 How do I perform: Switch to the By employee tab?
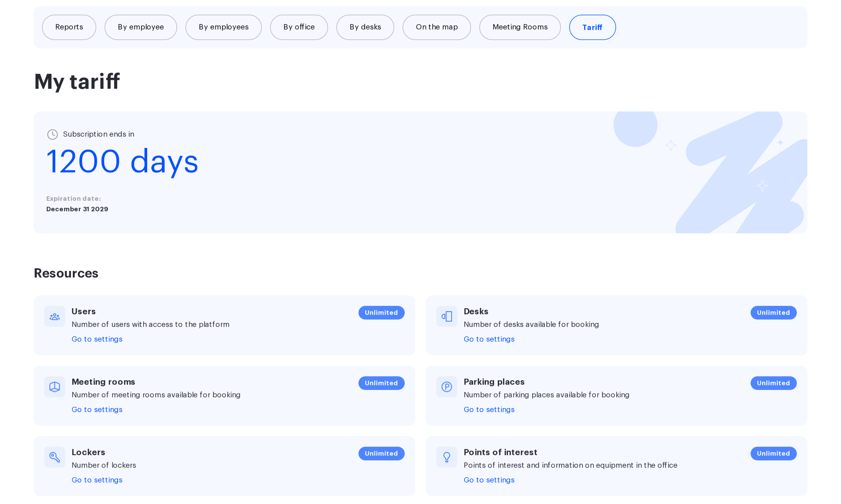[x=141, y=27]
